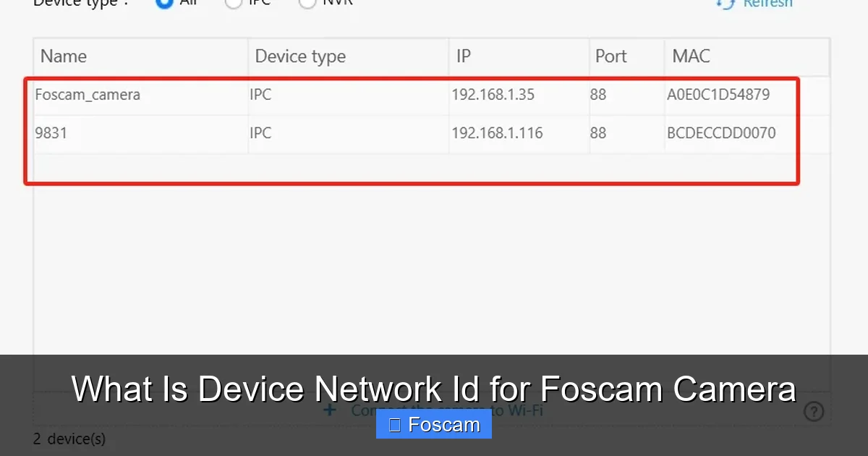Viewport: 868px width, 456px height.
Task: Click port 88 of the 9831 device
Action: [x=600, y=132]
